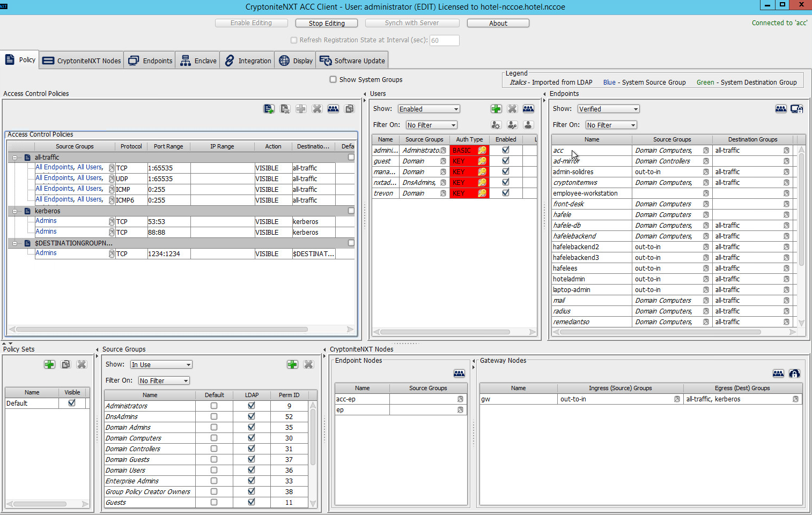Switch to the Software Update tab

(x=352, y=61)
